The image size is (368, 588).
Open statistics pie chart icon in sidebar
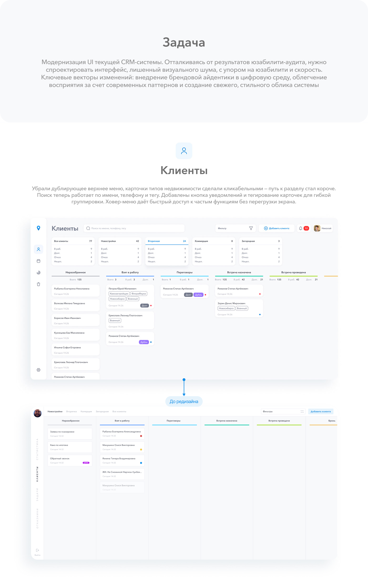[38, 272]
